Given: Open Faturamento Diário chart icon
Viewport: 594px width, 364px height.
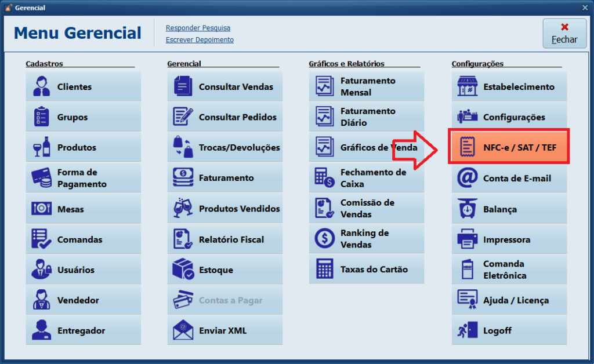Looking at the screenshot, I should pos(325,116).
